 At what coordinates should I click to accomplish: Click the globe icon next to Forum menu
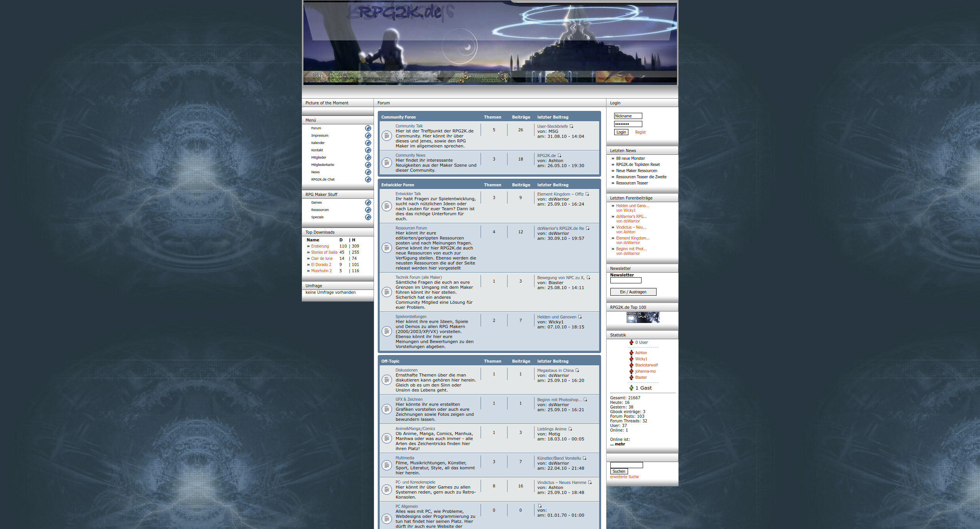coord(368,128)
